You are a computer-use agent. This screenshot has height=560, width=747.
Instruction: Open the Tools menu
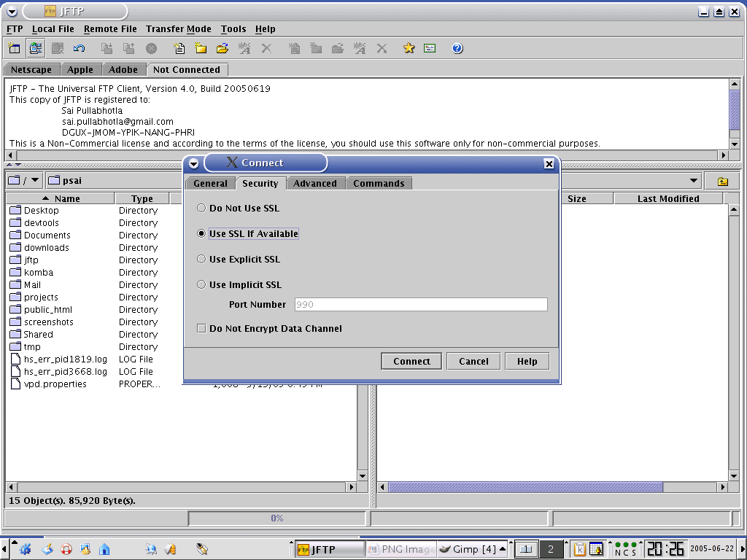[x=233, y=29]
